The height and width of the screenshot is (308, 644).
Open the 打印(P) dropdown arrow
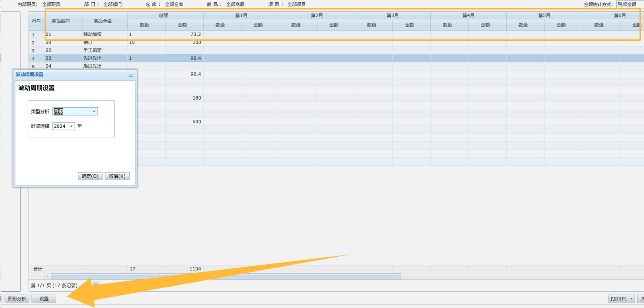[x=631, y=299]
